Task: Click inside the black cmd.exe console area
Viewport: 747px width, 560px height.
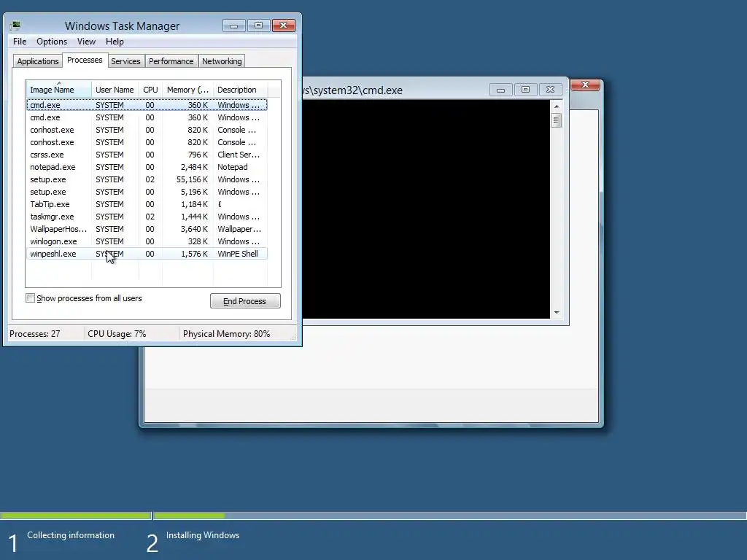Action: coord(426,209)
